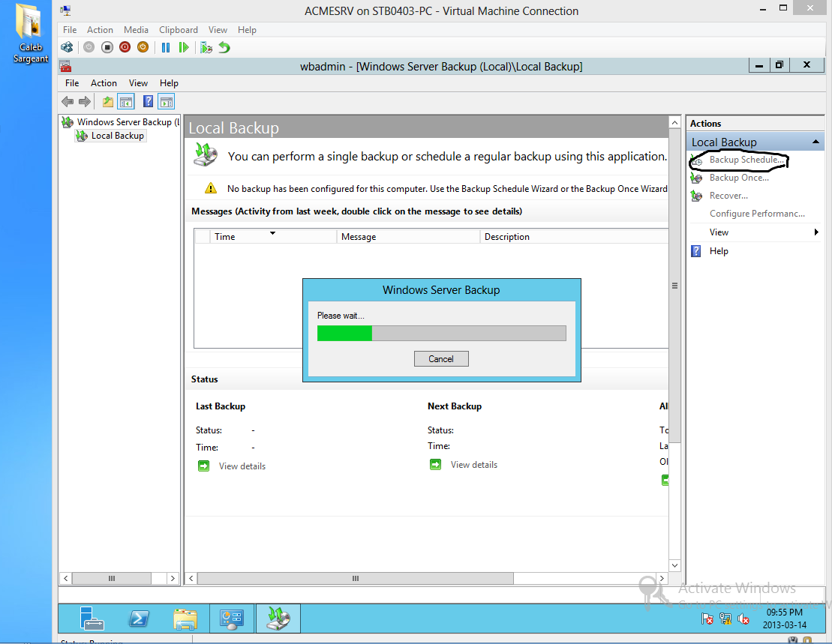Toggle Show/Hide Console Tree icon
Viewport: 832px width, 644px height.
click(126, 101)
